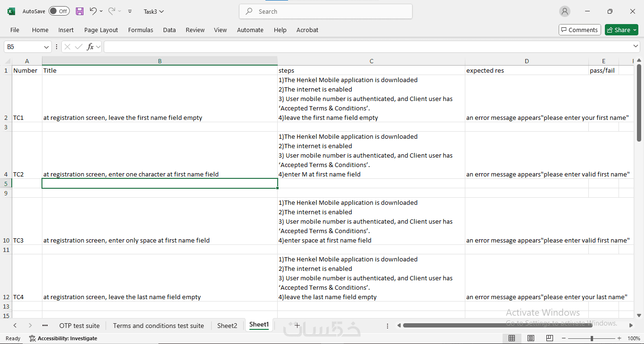Open the Comments button
The height and width of the screenshot is (344, 644).
click(x=579, y=30)
